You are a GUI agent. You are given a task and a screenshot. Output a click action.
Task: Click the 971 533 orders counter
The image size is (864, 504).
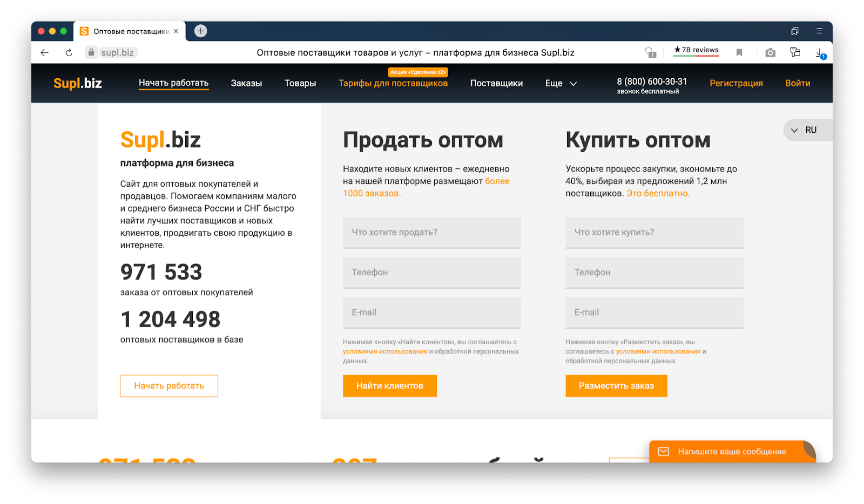coord(161,272)
